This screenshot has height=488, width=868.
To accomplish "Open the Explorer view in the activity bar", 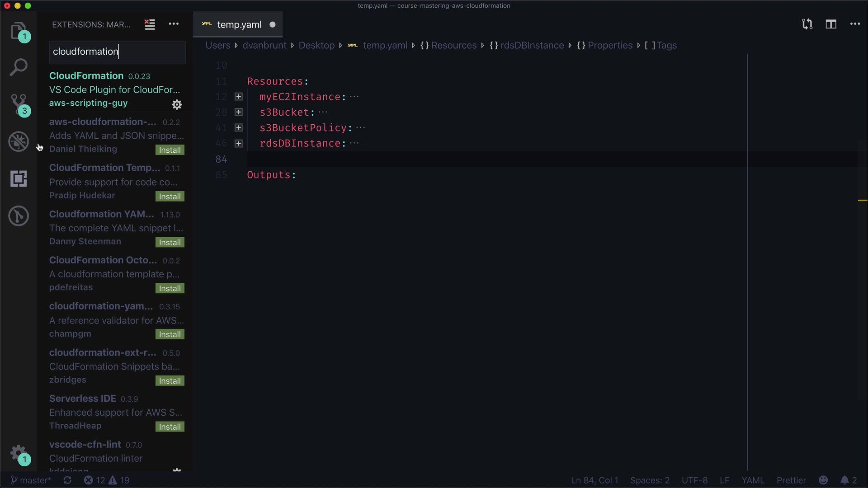I will (19, 31).
